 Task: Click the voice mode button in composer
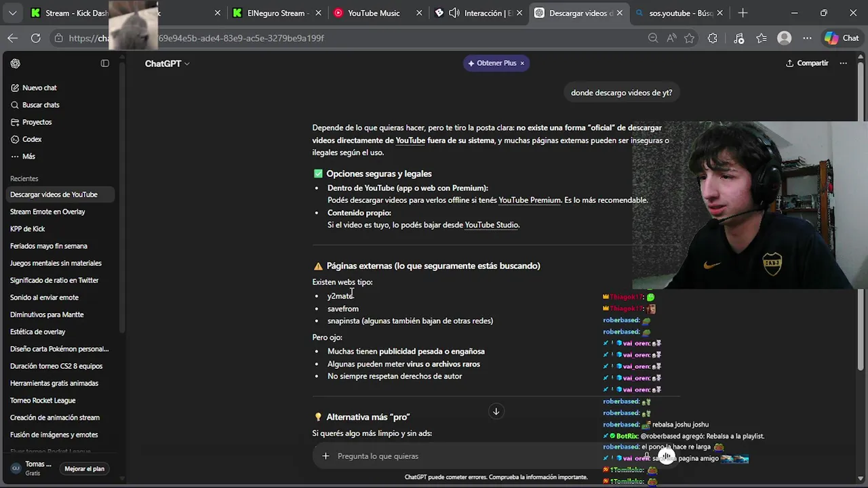(666, 456)
